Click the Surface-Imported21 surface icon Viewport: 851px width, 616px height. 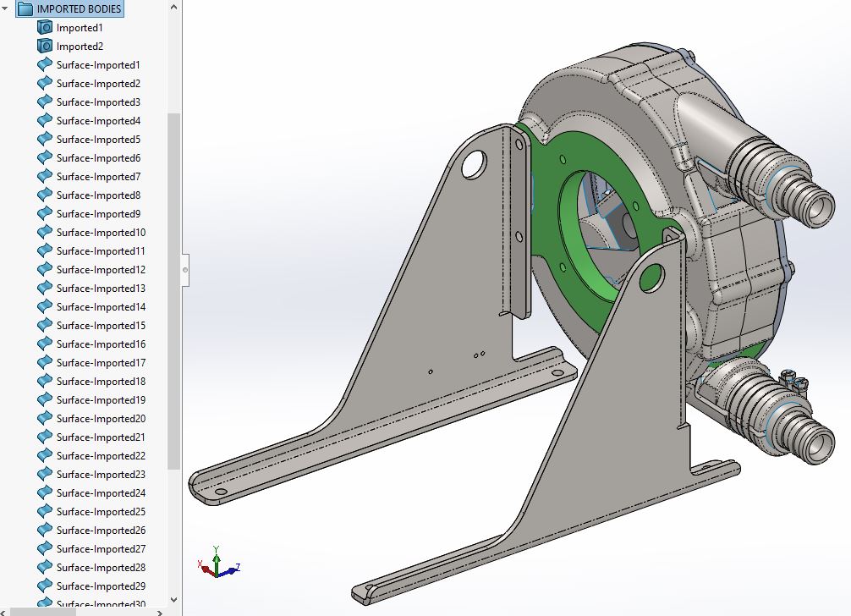pyautogui.click(x=45, y=437)
